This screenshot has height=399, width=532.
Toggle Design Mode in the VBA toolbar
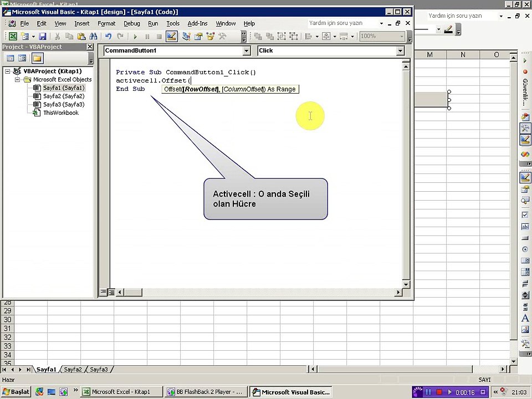[x=171, y=36]
